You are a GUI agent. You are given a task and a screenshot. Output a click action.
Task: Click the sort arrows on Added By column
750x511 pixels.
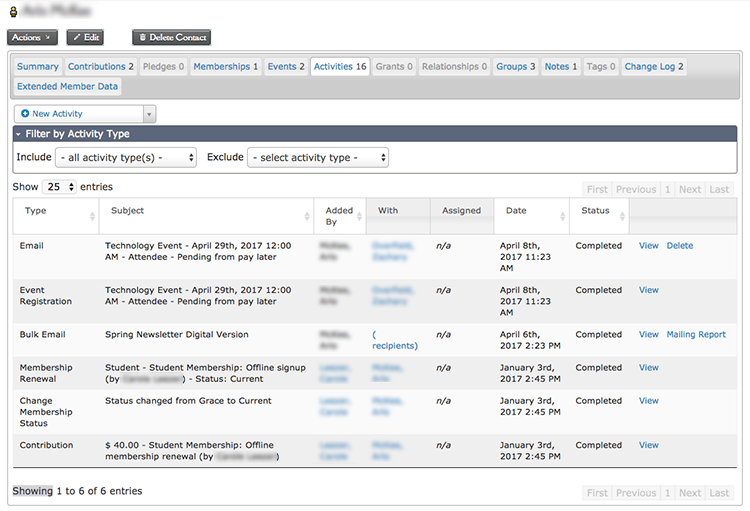359,216
